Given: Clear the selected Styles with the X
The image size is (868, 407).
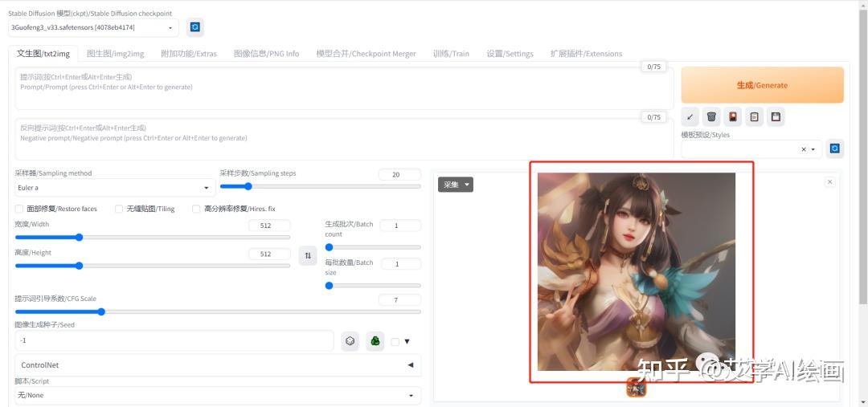Looking at the screenshot, I should (804, 149).
